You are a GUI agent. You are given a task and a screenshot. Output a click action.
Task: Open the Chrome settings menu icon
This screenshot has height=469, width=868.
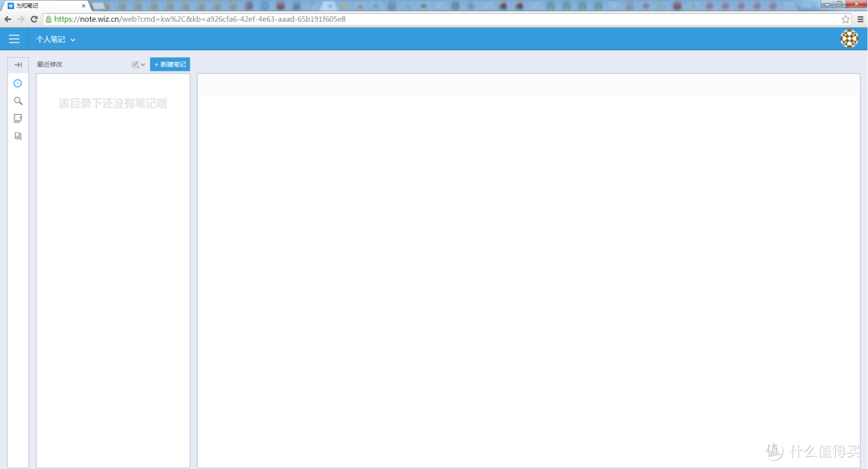click(x=860, y=19)
